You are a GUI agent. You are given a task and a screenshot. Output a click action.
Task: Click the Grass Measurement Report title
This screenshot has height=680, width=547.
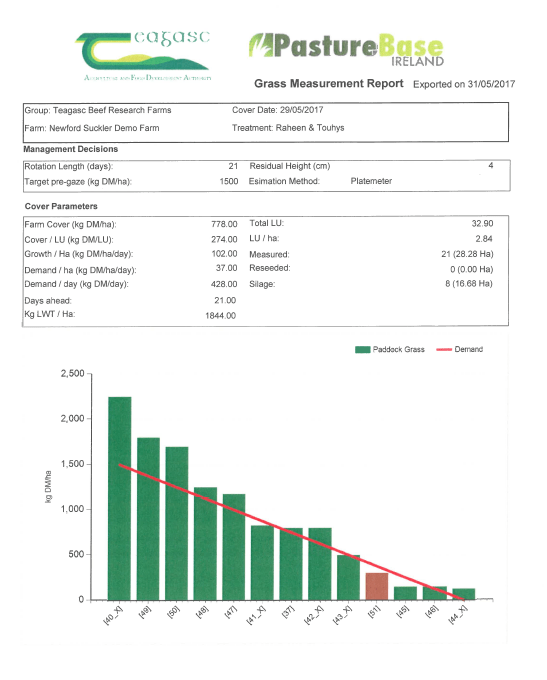coord(329,83)
